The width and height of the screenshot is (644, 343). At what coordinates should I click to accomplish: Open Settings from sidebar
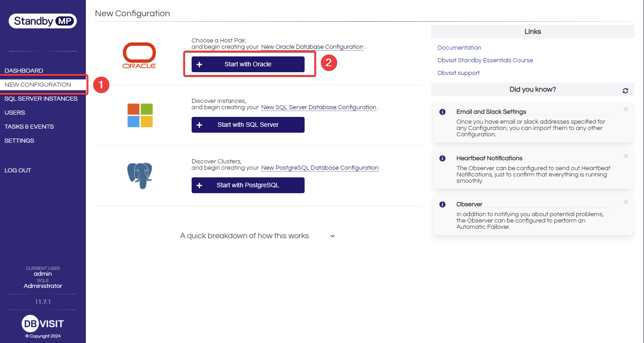(19, 140)
